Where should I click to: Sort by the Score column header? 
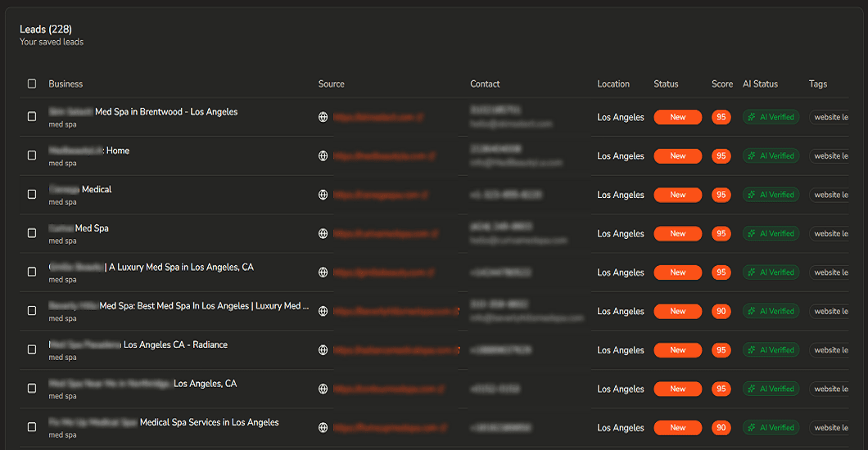(721, 83)
